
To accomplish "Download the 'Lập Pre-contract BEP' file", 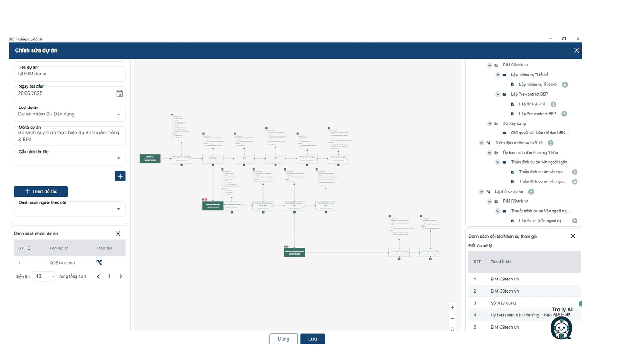I will 564,114.
